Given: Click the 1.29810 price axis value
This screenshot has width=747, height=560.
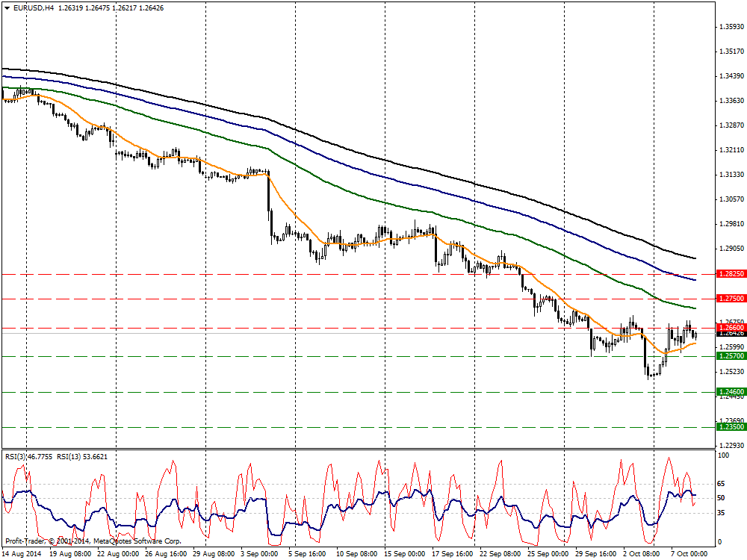Looking at the screenshot, I should point(731,224).
